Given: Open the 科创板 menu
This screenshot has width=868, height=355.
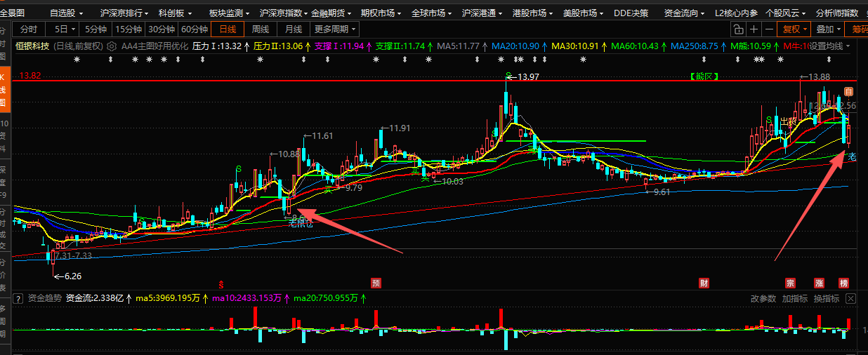Looking at the screenshot, I should (x=175, y=13).
